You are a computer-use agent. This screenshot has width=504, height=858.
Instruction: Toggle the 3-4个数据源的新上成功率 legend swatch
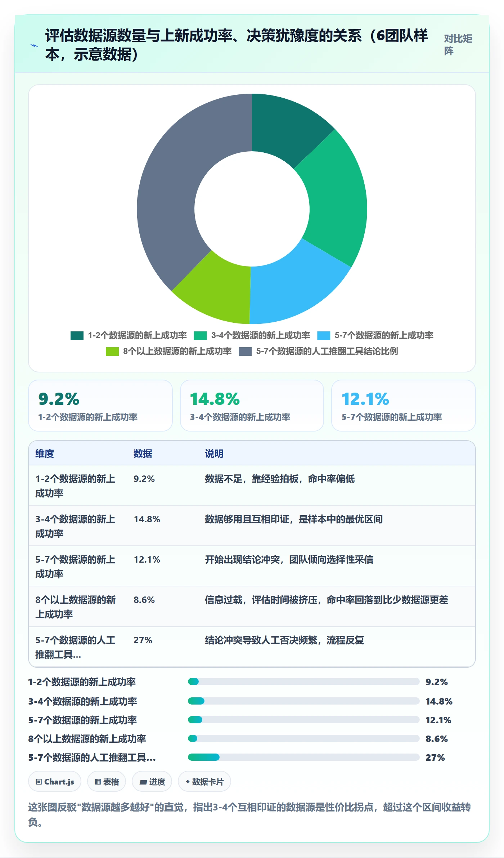click(x=200, y=336)
